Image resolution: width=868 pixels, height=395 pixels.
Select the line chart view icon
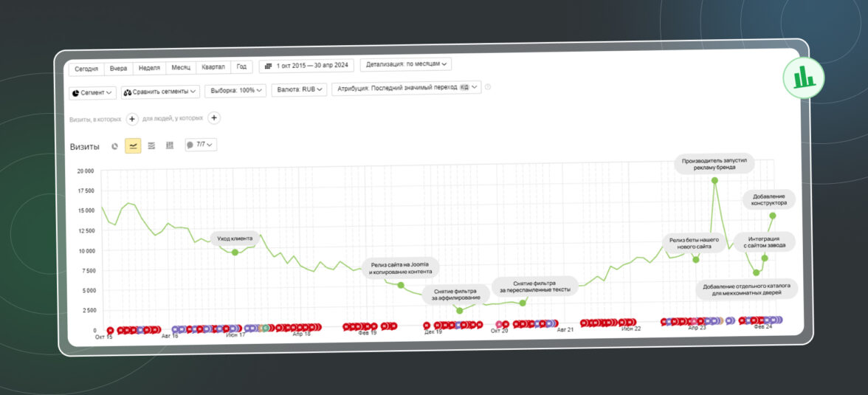pyautogui.click(x=133, y=145)
